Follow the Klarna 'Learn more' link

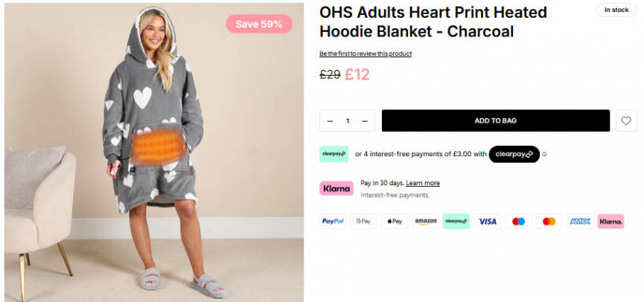click(422, 183)
